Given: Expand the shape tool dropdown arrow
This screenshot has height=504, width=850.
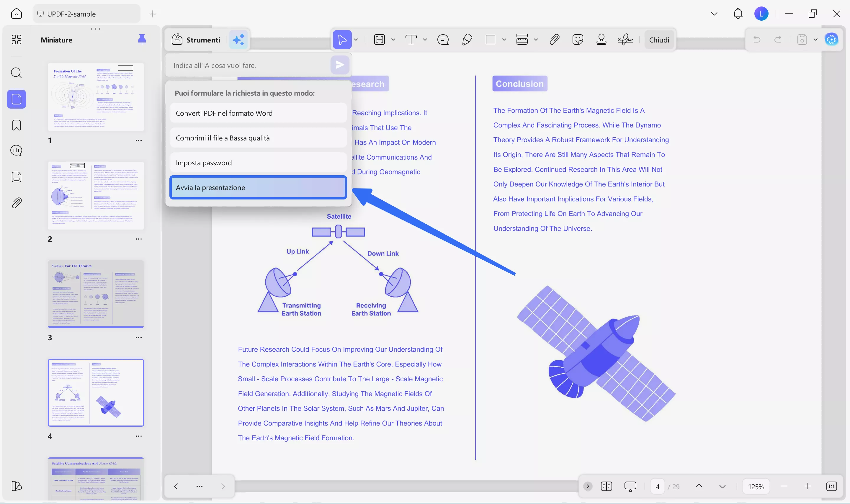Looking at the screenshot, I should click(x=504, y=40).
